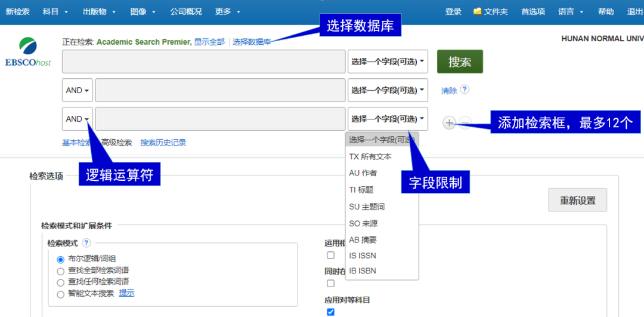Expand the 图像 menu in top bar
Viewport: 644px width, 317px height.
click(x=143, y=12)
